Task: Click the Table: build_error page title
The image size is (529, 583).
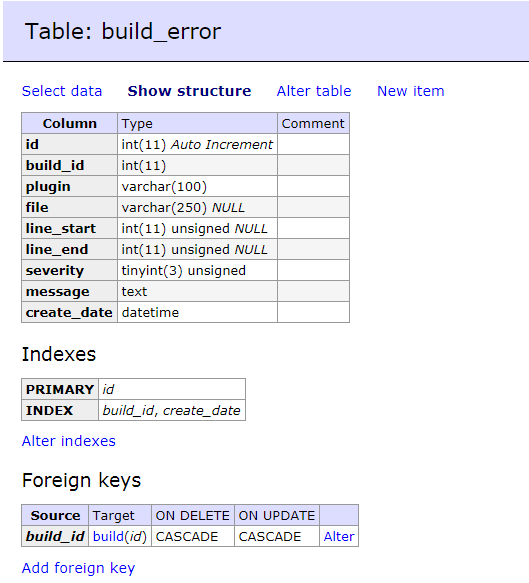Action: [123, 31]
